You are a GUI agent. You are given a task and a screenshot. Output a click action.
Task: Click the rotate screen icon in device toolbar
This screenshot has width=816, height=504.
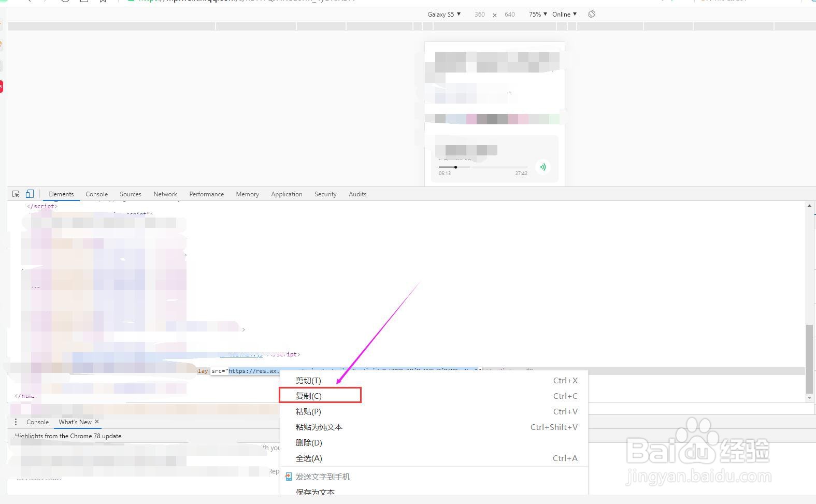(x=592, y=15)
